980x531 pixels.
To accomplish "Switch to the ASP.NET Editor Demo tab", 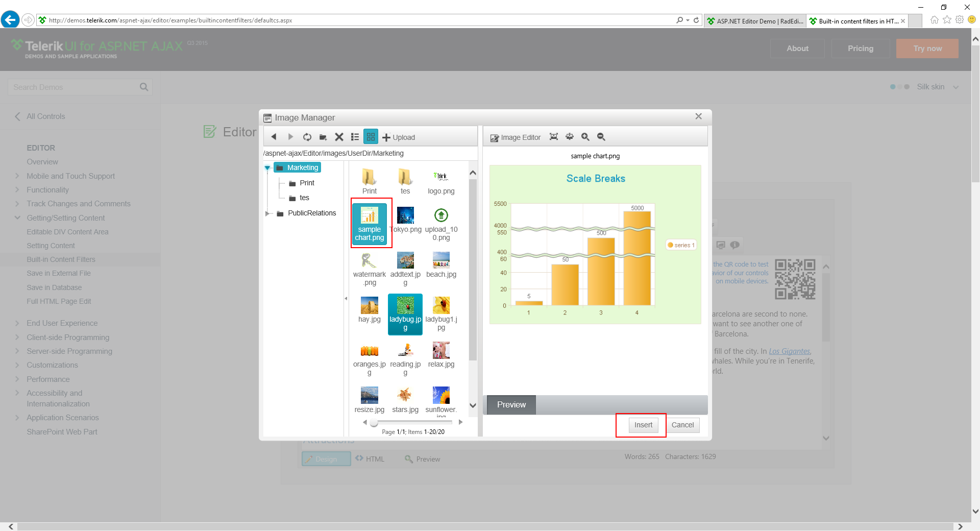I will point(755,21).
